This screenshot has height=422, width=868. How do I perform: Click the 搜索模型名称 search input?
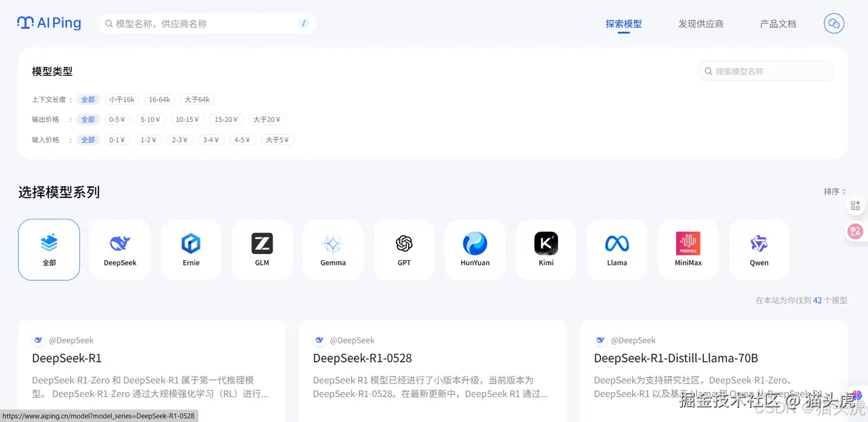(765, 70)
